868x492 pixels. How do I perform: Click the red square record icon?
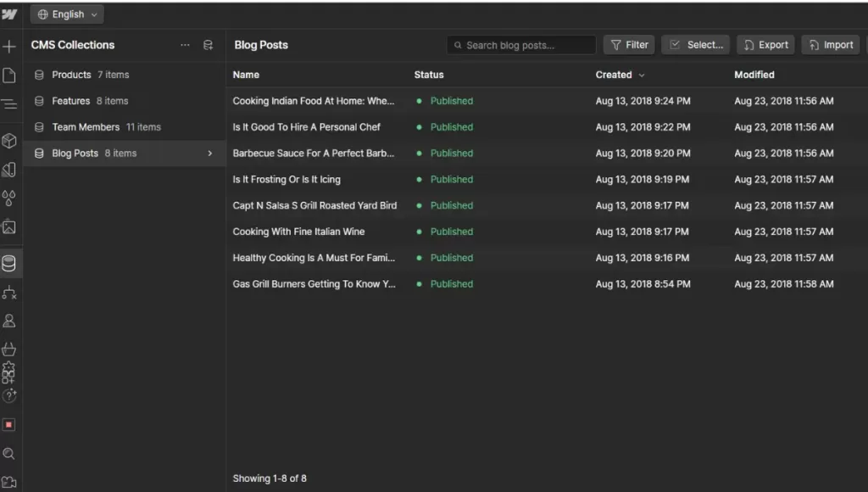(x=8, y=425)
